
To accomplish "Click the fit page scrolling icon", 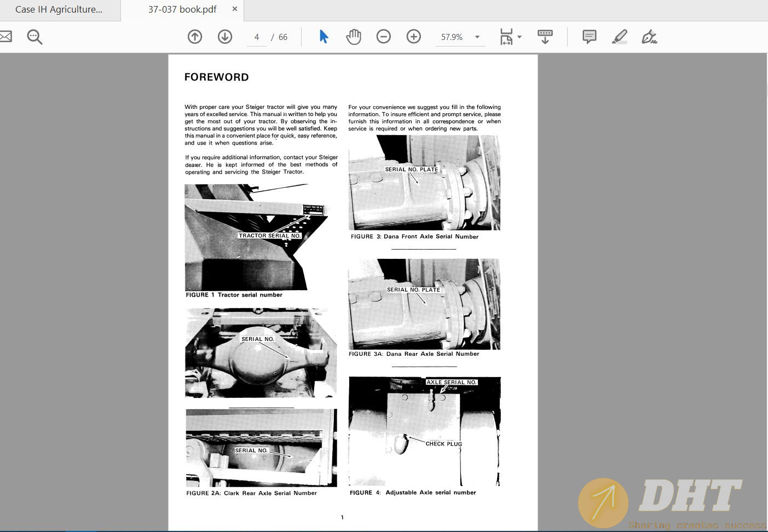I will pyautogui.click(x=506, y=37).
